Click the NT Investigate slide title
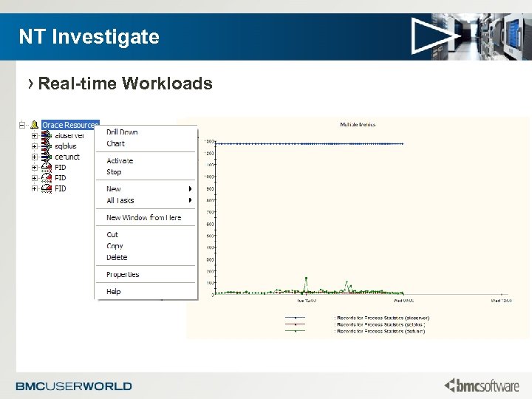This screenshot has width=532, height=399. coord(89,37)
